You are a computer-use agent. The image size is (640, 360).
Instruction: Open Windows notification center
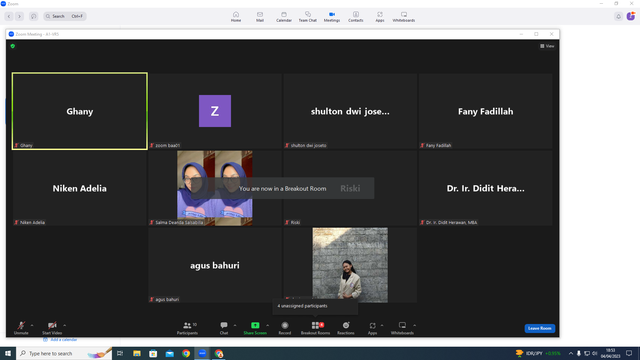629,353
